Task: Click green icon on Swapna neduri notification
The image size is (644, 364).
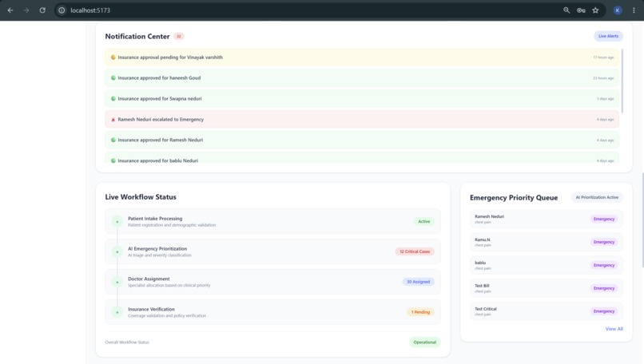Action: pos(113,98)
